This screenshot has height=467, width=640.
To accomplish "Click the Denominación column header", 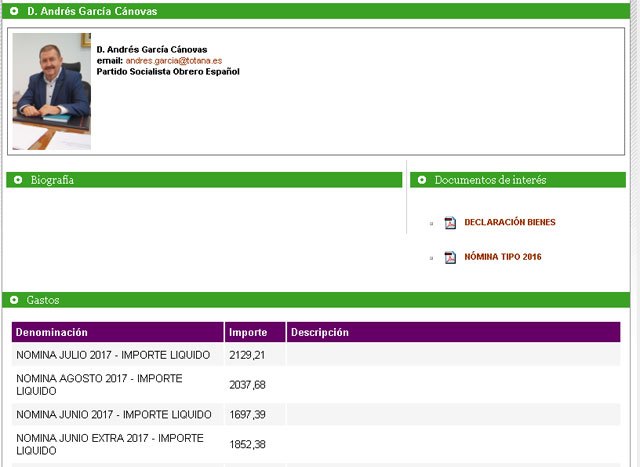I will tap(52, 332).
